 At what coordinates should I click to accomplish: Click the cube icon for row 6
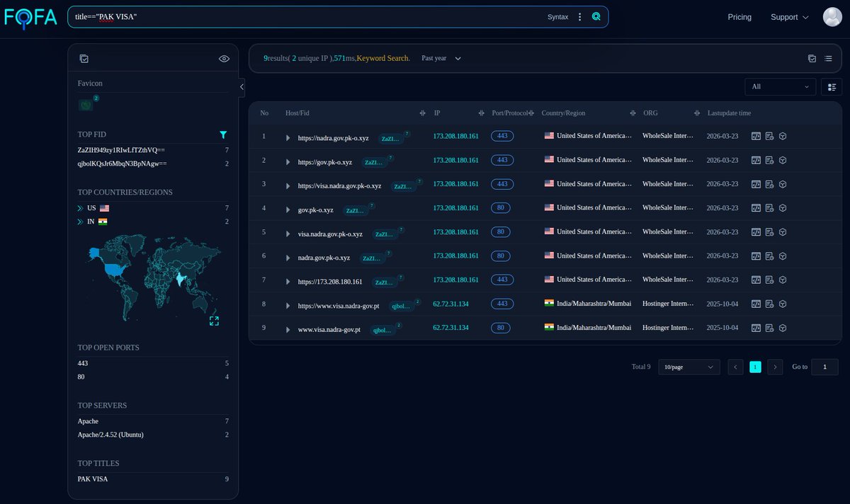783,256
